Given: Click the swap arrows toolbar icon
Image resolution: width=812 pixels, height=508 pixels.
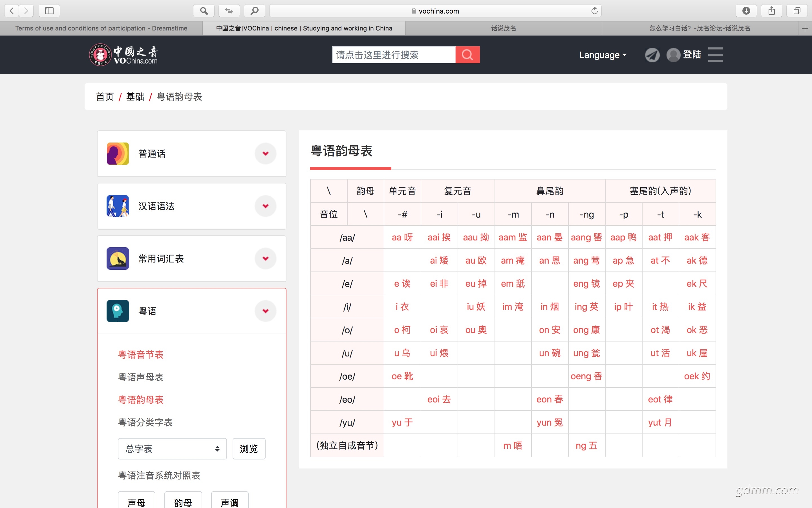Looking at the screenshot, I should tap(229, 11).
